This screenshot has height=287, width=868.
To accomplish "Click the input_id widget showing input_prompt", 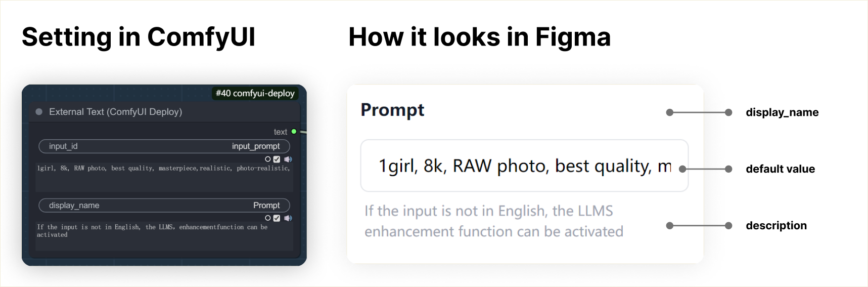I will [x=164, y=146].
